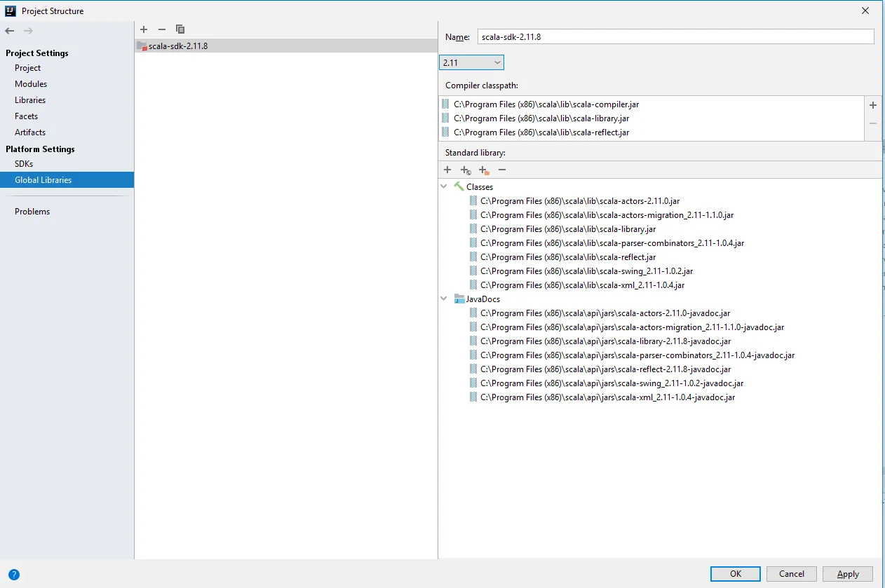
Task: Select scala-swing_2.11-1.0.2-javadoc.jar entry
Action: [x=612, y=383]
